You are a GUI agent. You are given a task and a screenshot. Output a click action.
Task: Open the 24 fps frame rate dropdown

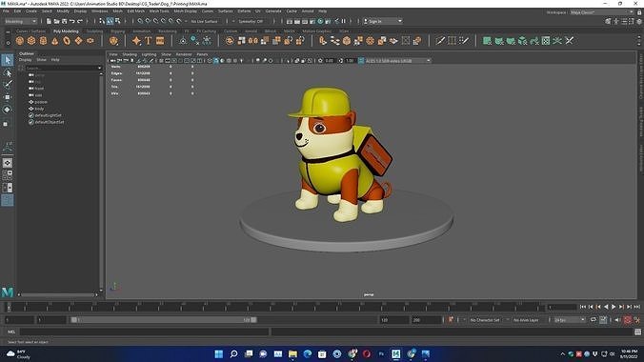pyautogui.click(x=569, y=320)
